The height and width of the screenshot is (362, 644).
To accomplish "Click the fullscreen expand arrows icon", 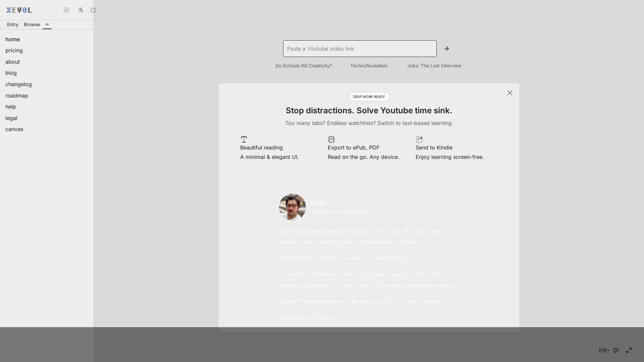I will pyautogui.click(x=629, y=350).
